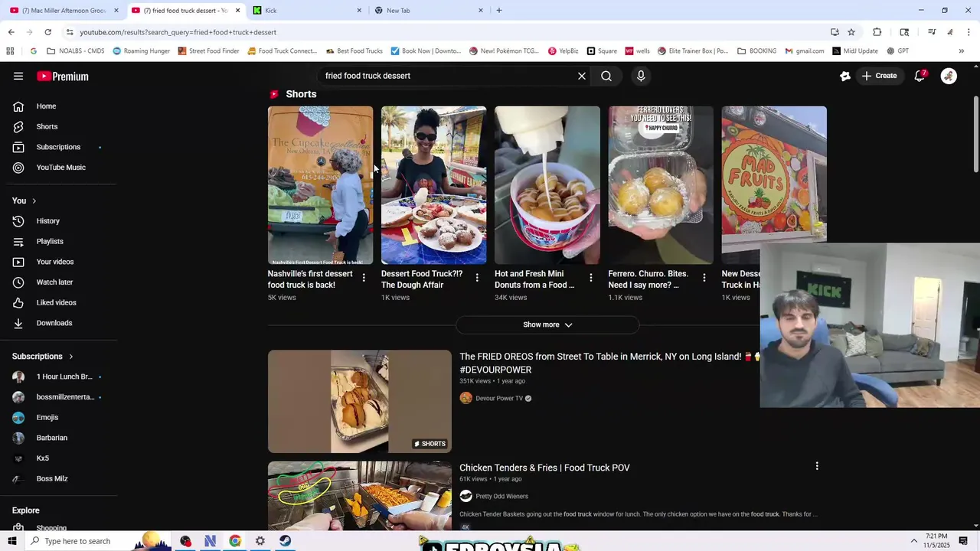Switch to the New Tab browser tab
This screenshot has width=980, height=551.
point(427,11)
